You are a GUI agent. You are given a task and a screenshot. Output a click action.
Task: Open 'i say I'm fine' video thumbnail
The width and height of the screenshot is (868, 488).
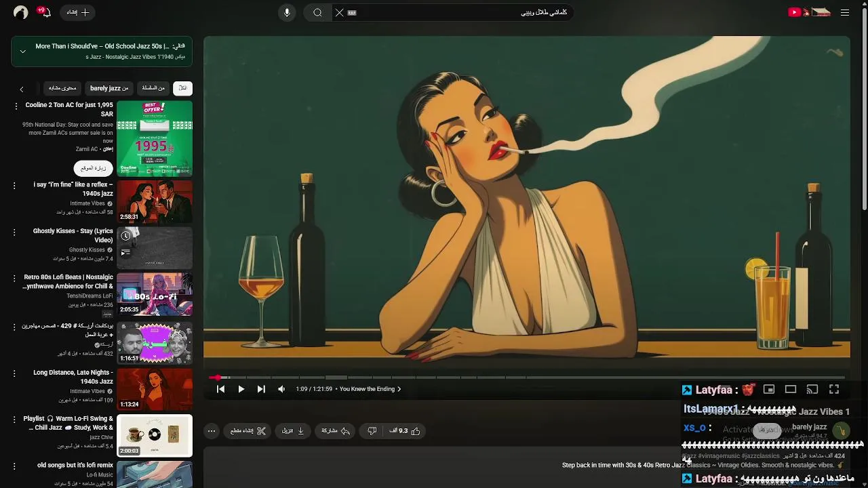155,201
